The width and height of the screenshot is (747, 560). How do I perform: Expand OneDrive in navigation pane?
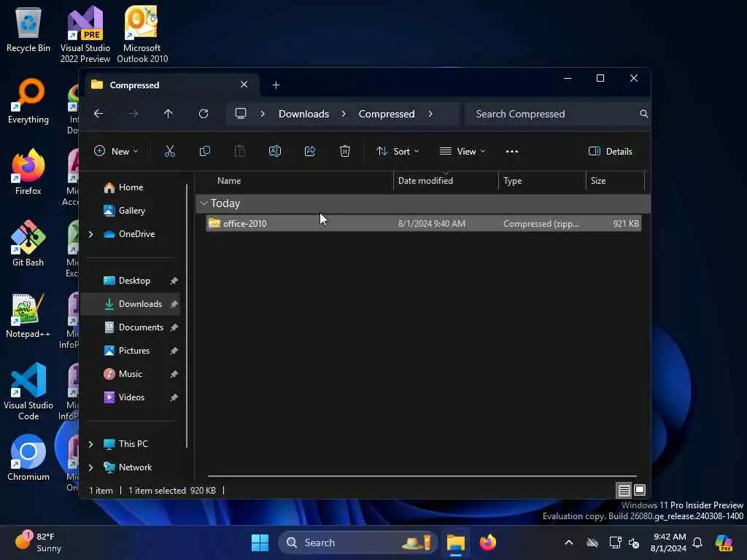90,234
